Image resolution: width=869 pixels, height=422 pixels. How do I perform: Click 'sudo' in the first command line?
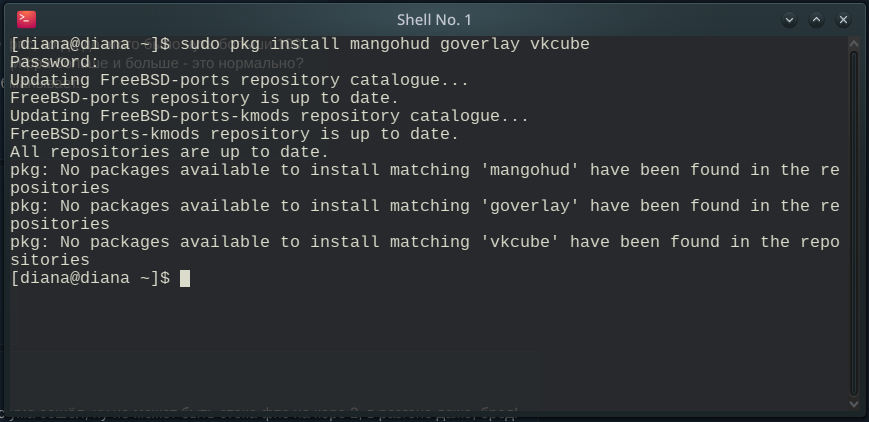coord(200,44)
